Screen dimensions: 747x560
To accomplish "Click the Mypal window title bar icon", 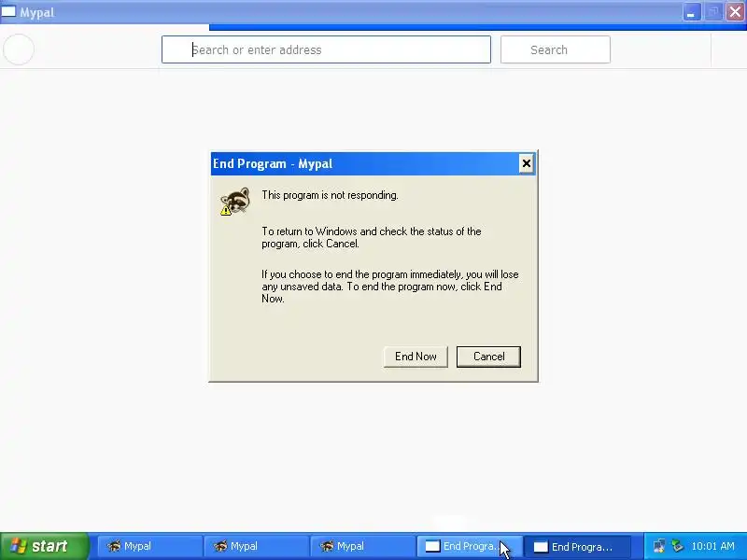I will (x=8, y=11).
